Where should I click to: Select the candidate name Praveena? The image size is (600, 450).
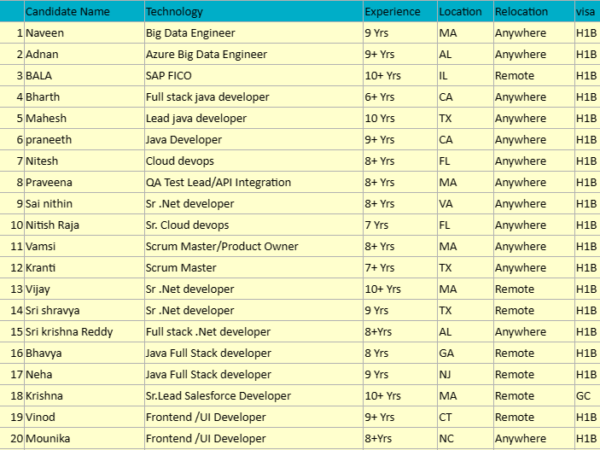[50, 182]
